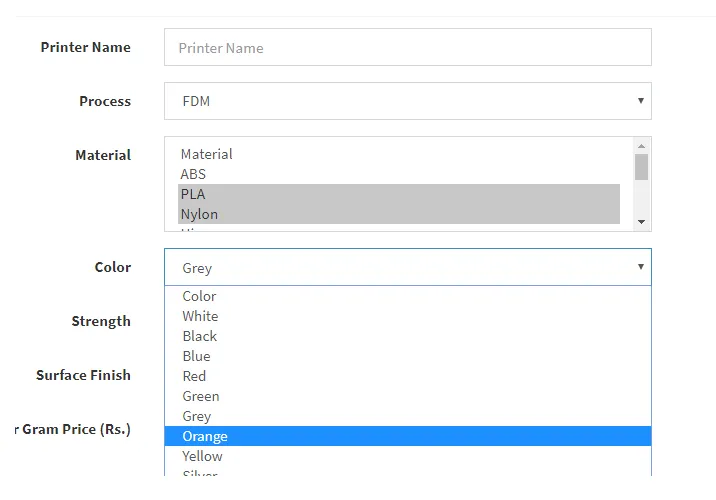Viewport: 716px width, 500px height.
Task: Open the Process dropdown showing FDM
Action: click(407, 101)
